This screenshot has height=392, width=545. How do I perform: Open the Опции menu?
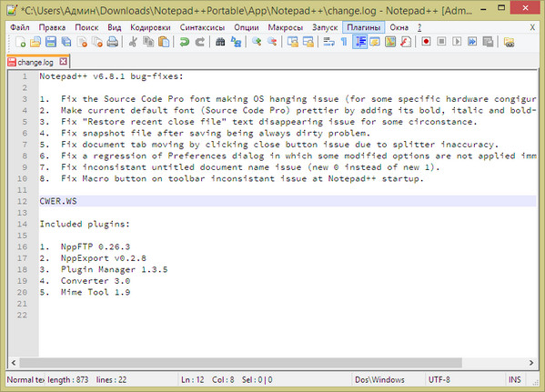tap(246, 27)
